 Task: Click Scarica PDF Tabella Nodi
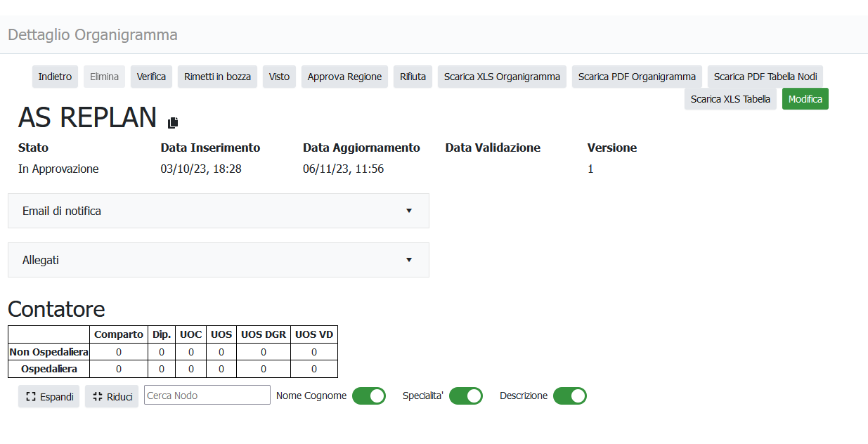(x=765, y=77)
